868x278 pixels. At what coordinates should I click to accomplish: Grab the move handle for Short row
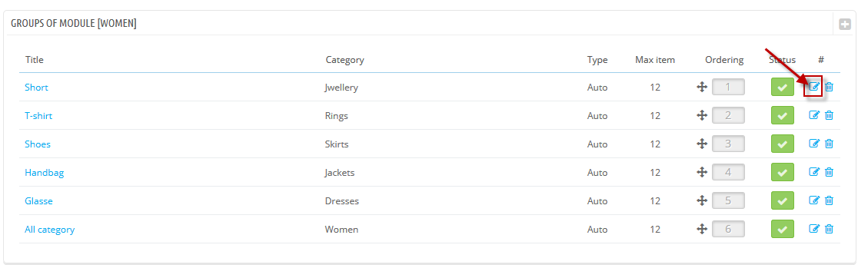click(702, 87)
